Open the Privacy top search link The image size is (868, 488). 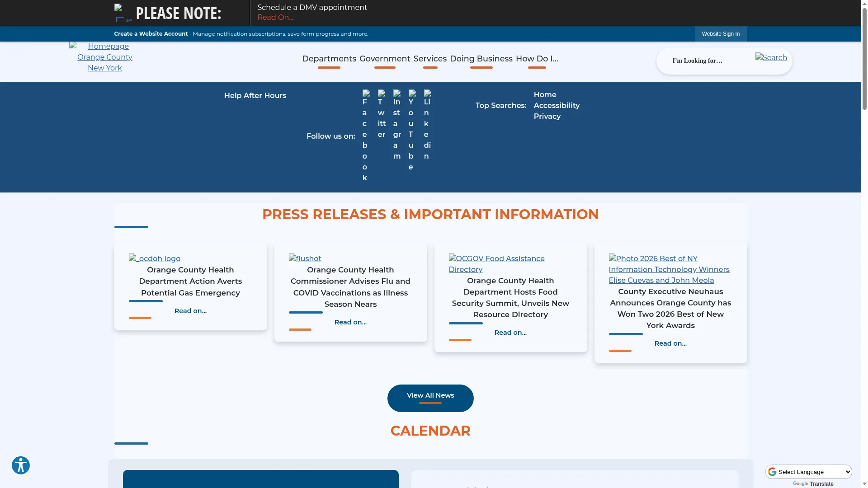click(547, 116)
